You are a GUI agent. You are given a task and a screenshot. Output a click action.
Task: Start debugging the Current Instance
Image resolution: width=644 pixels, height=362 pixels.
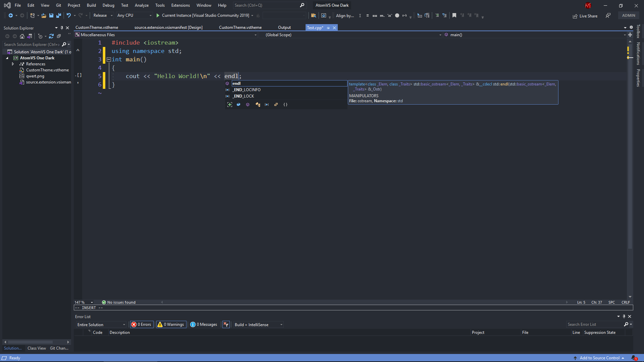(x=157, y=15)
